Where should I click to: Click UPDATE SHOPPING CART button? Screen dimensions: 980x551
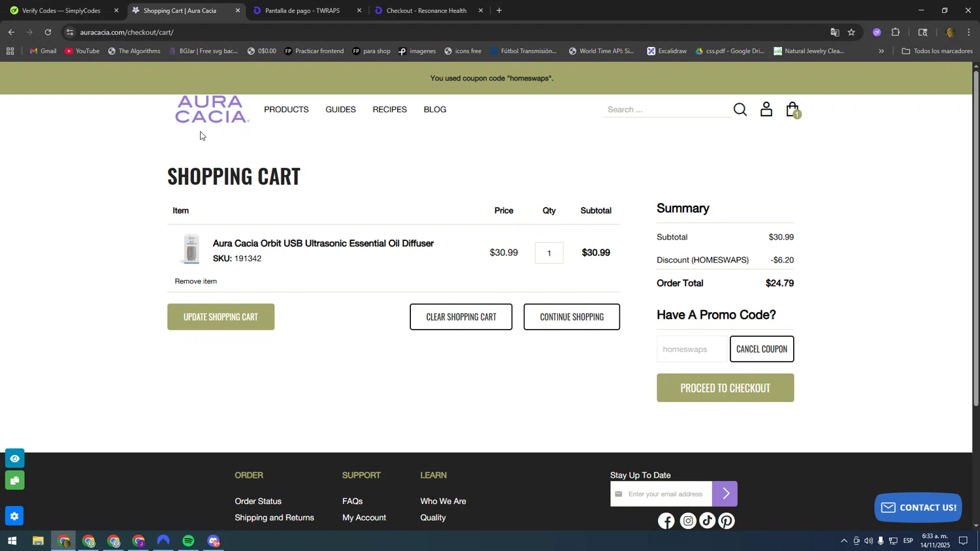(x=221, y=317)
